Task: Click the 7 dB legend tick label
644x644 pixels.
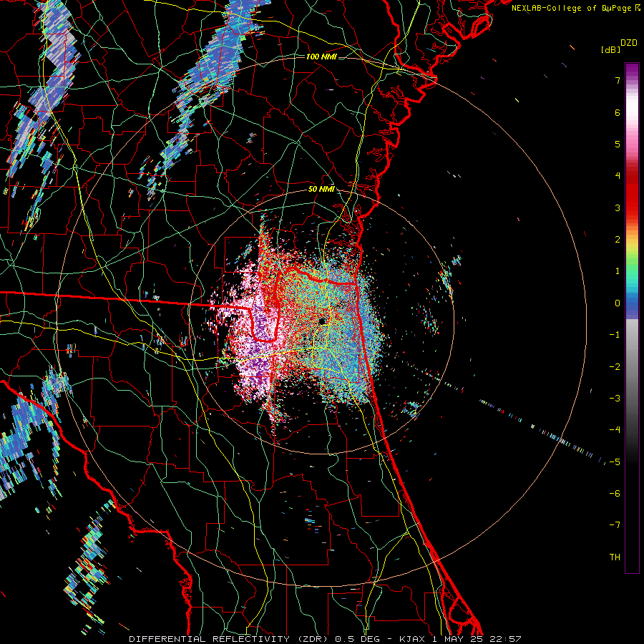Action: (x=618, y=80)
